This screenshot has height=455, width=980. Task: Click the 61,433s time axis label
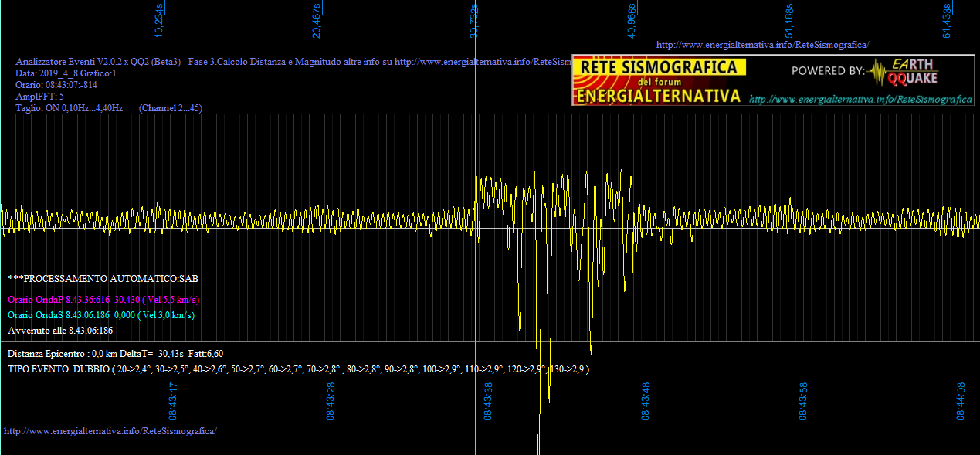947,21
